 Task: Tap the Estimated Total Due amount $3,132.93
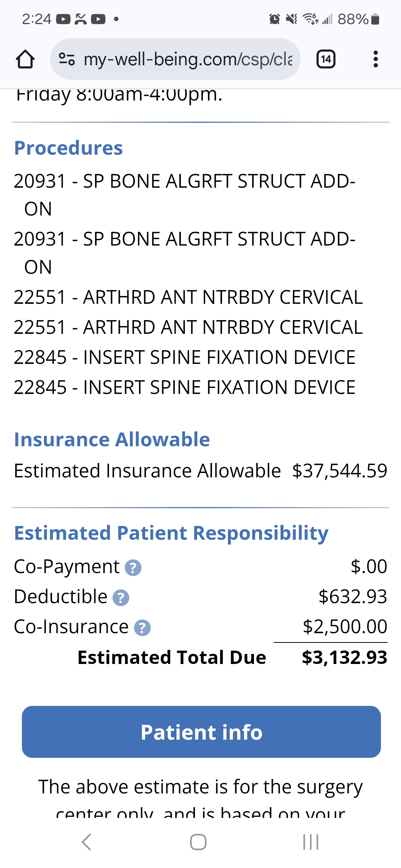coord(344,657)
